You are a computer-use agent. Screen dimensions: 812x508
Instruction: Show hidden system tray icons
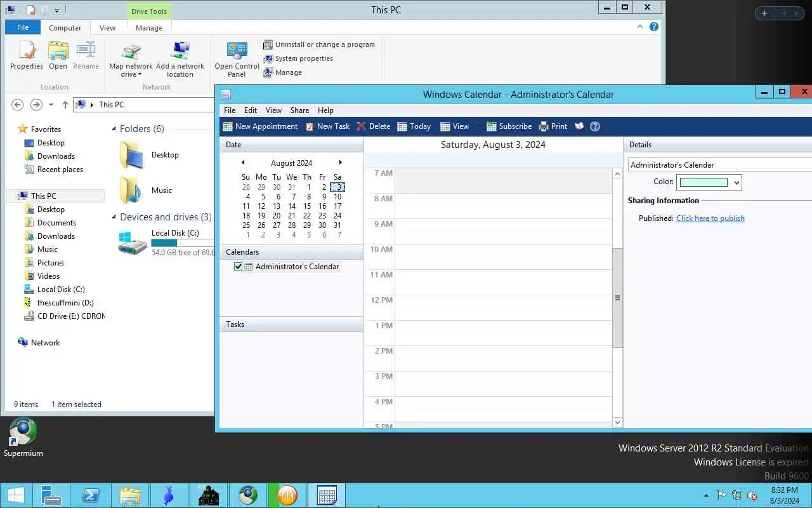pyautogui.click(x=706, y=495)
